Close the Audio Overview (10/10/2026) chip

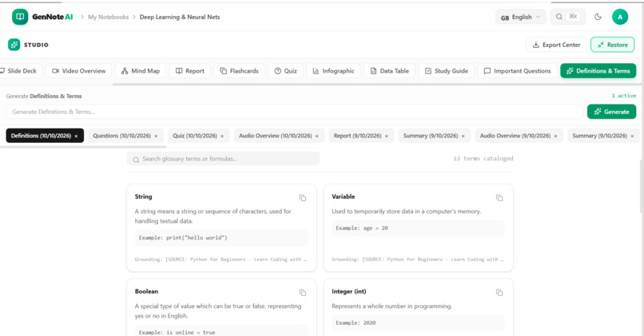click(317, 136)
